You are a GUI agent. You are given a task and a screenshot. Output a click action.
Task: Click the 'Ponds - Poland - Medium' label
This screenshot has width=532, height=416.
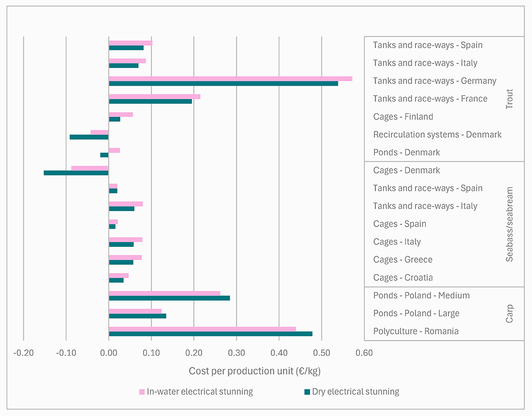(421, 295)
